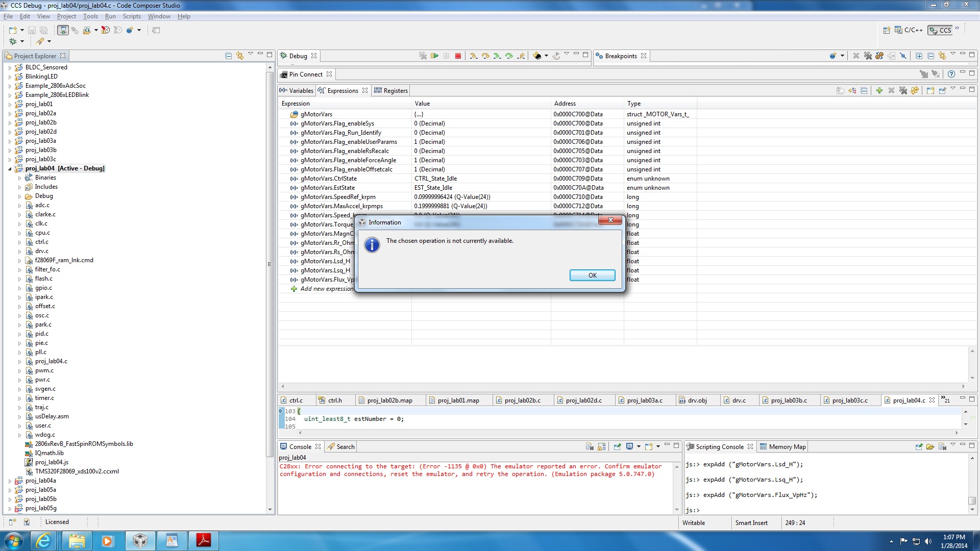Toggle the debug target connect button in main toolbar
Viewport: 980px width, 551px height.
(x=63, y=30)
